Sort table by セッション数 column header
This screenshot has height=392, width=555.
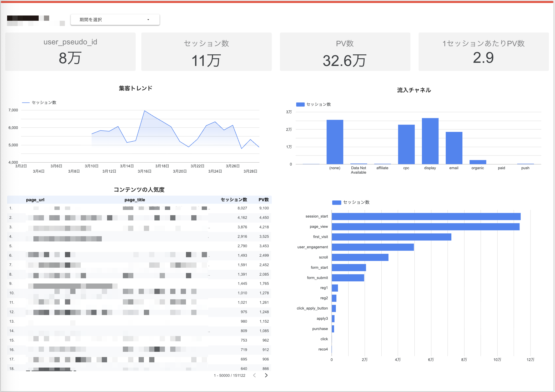pyautogui.click(x=234, y=200)
